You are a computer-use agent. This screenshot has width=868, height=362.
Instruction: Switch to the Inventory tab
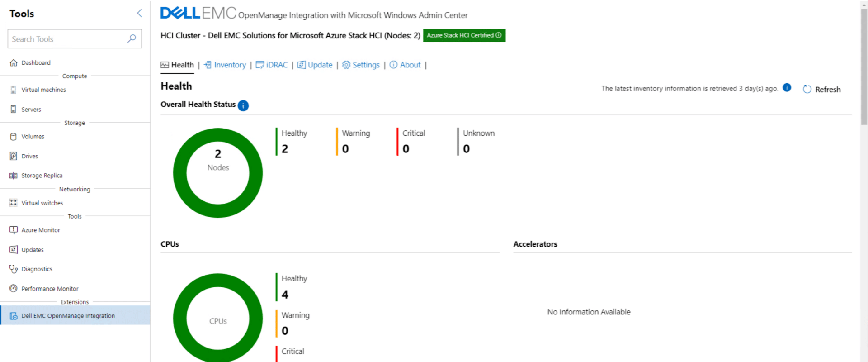[x=225, y=65]
